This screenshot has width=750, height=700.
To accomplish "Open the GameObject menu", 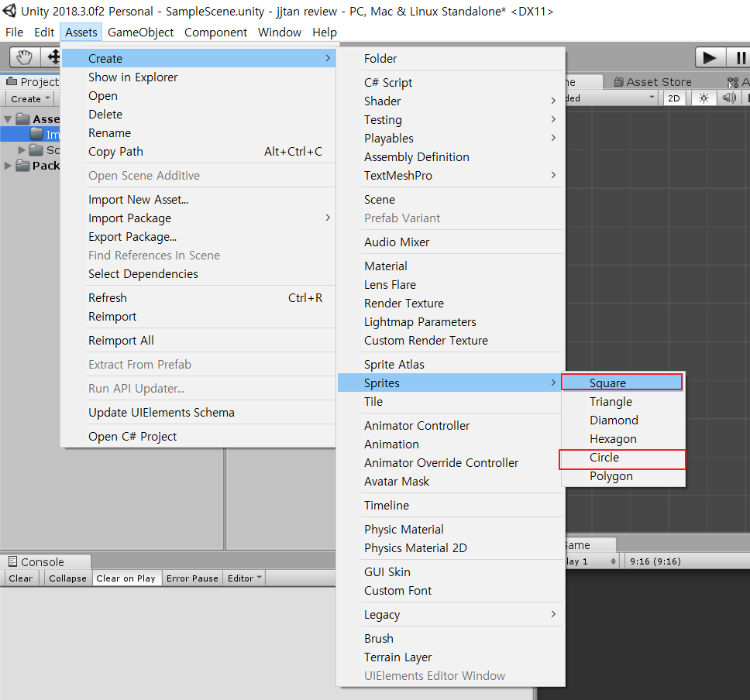I will pos(141,32).
